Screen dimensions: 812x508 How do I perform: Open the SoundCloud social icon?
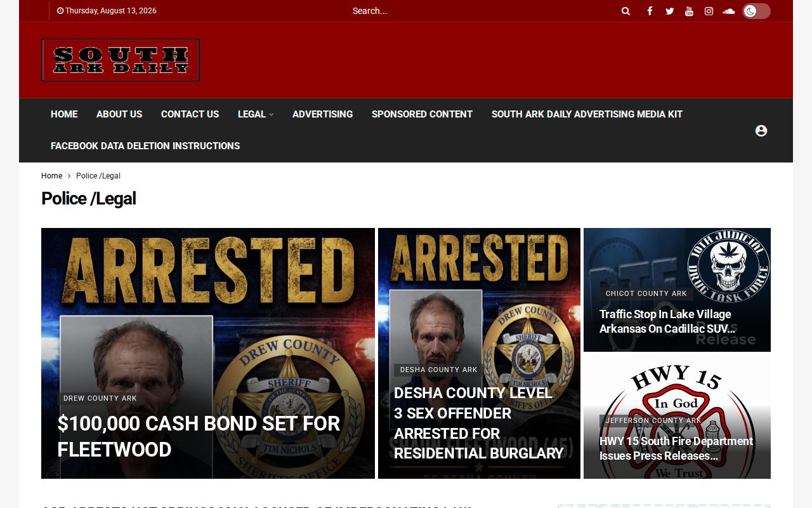(728, 11)
